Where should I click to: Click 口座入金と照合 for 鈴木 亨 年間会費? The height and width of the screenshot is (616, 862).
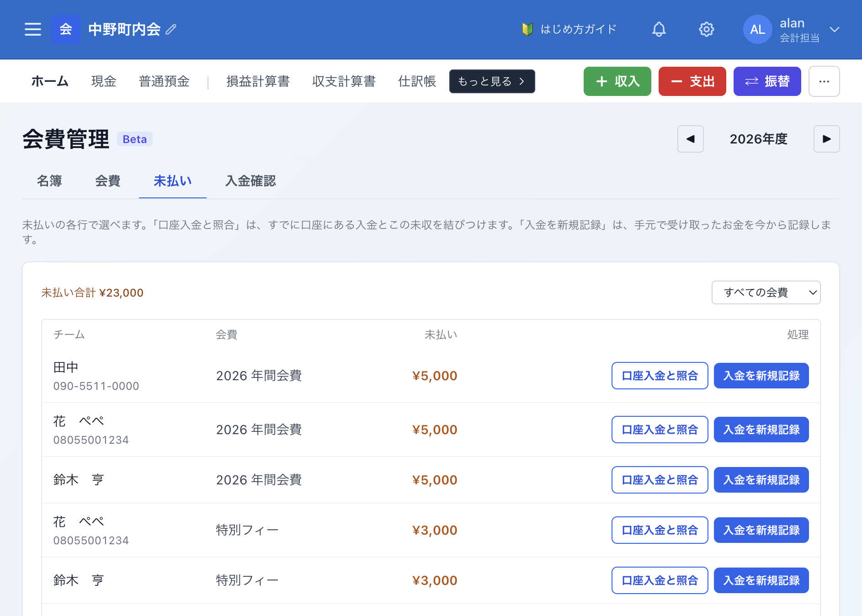coord(660,480)
